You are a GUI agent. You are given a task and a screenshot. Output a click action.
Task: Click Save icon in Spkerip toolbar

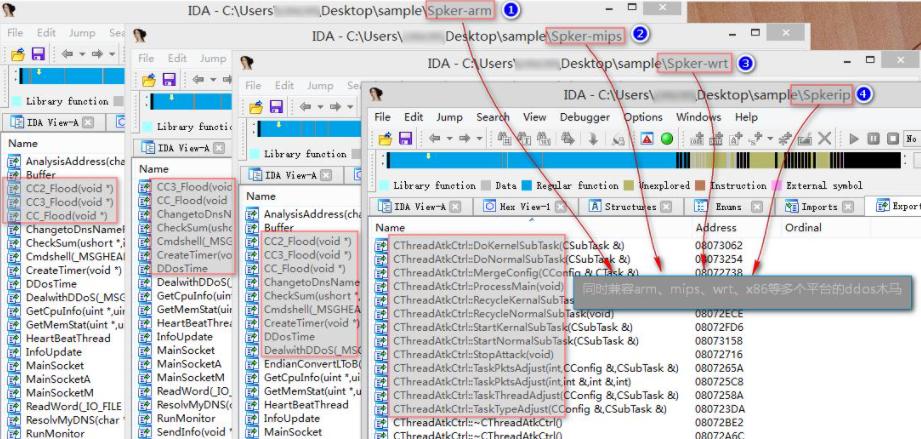coord(405,139)
